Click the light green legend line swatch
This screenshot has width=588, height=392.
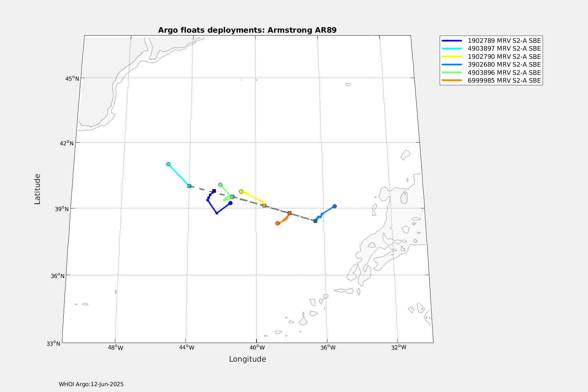coord(452,73)
